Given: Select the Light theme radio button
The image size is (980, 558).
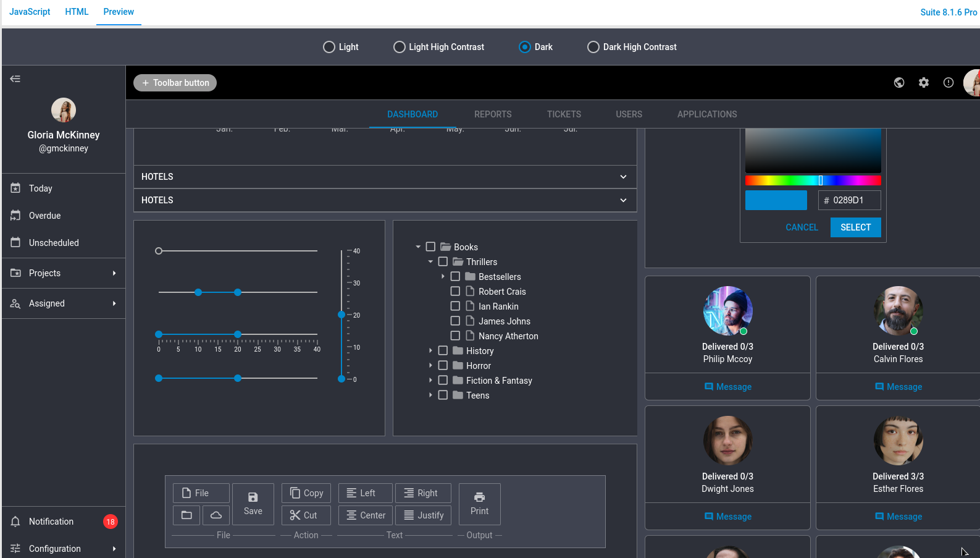Looking at the screenshot, I should point(329,47).
